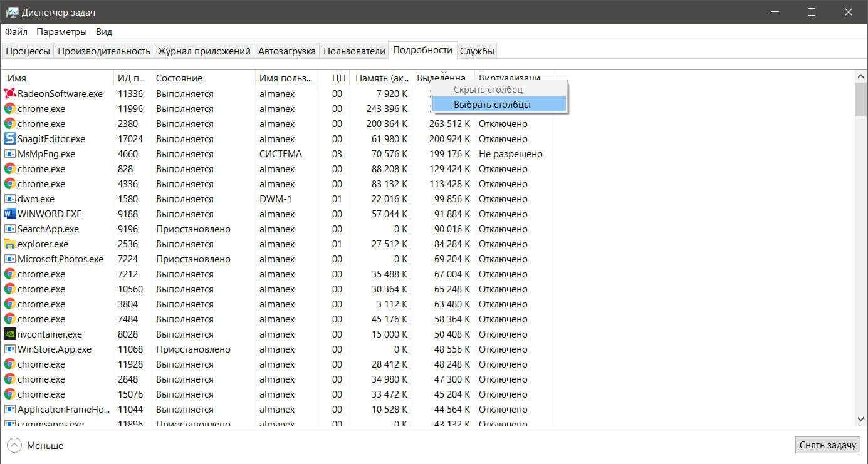Viewport: 868px width, 464px height.
Task: Switch to the Производительность tab
Action: [104, 51]
